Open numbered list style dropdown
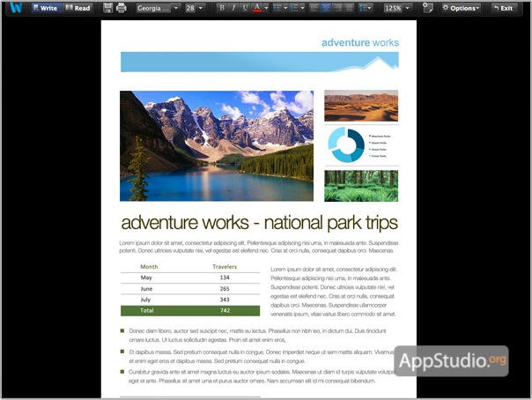532x400 pixels. pyautogui.click(x=302, y=8)
